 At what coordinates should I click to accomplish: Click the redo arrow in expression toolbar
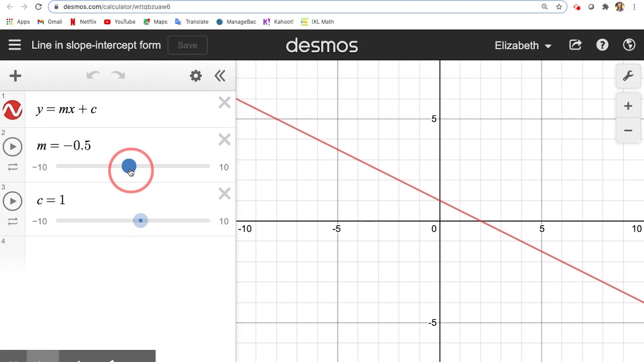coord(118,75)
